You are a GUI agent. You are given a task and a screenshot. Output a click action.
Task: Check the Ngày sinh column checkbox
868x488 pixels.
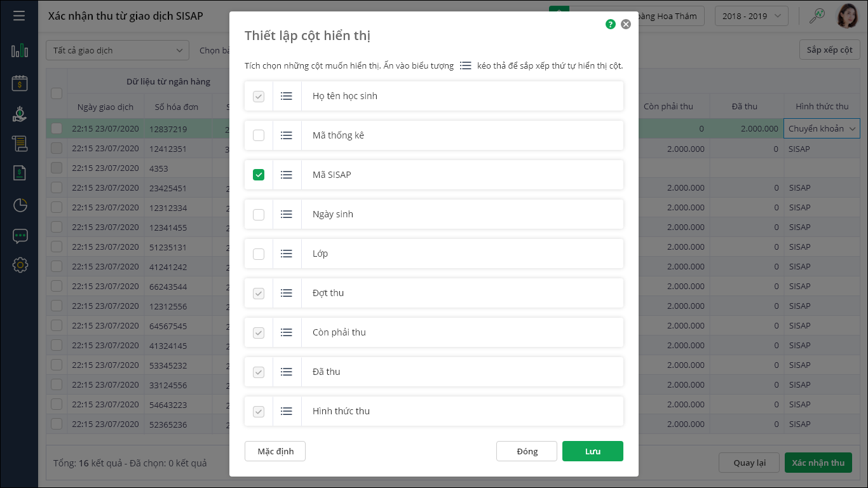coord(259,214)
